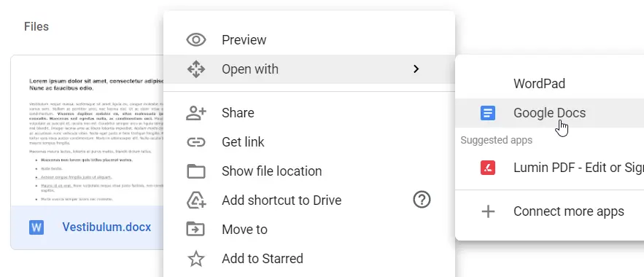The image size is (644, 277).
Task: Expand the Open with submenu chevron
Action: 416,69
